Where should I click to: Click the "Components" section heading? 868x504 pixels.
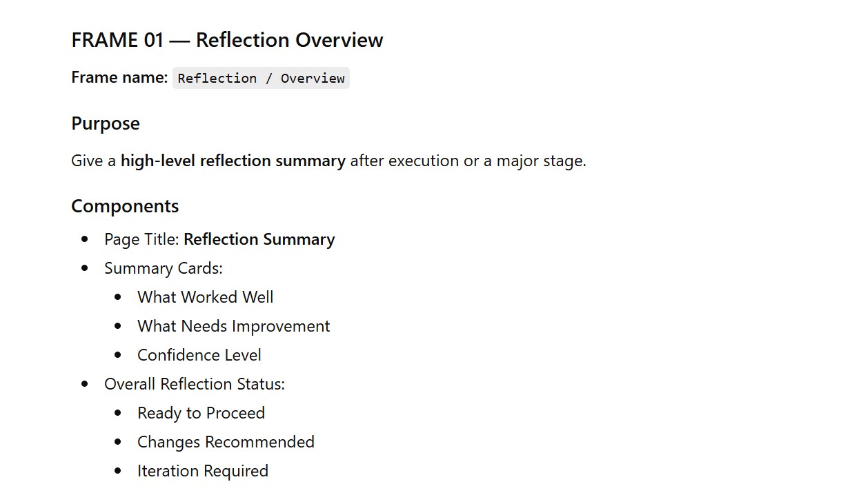click(125, 206)
